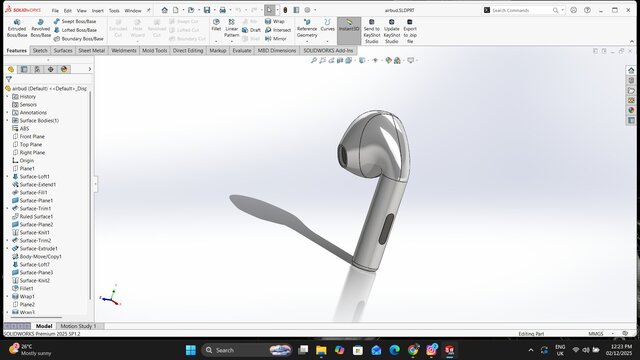
Task: Select the Surface-Knit2 feature
Action: pyautogui.click(x=35, y=280)
